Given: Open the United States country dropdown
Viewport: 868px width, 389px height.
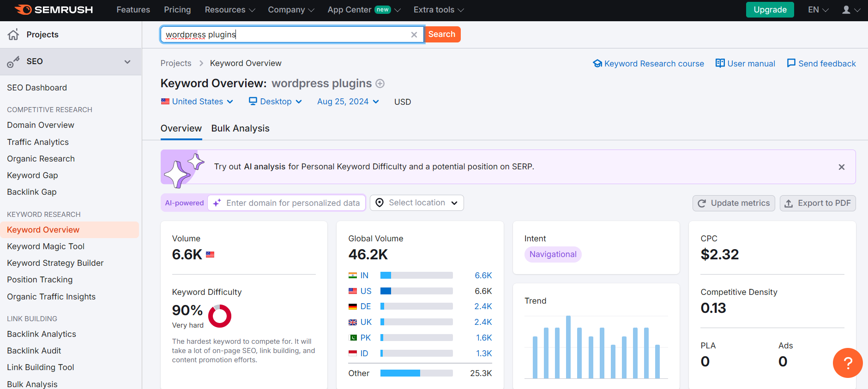Looking at the screenshot, I should tap(197, 102).
